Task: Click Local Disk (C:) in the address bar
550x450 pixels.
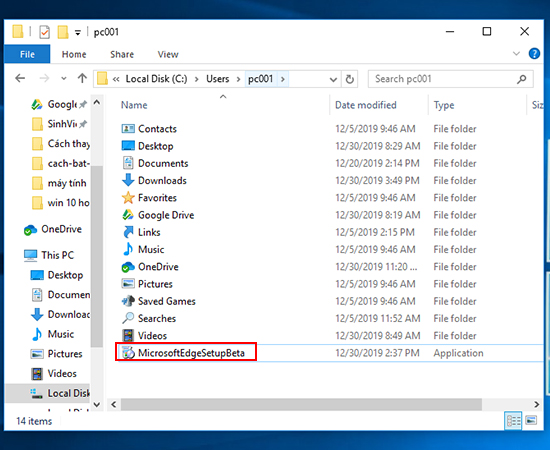Action: [x=156, y=79]
